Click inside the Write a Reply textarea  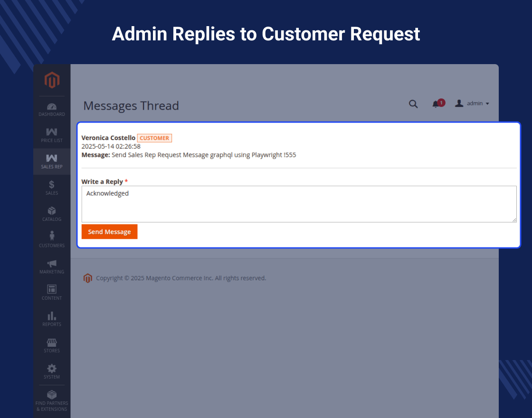pyautogui.click(x=299, y=204)
